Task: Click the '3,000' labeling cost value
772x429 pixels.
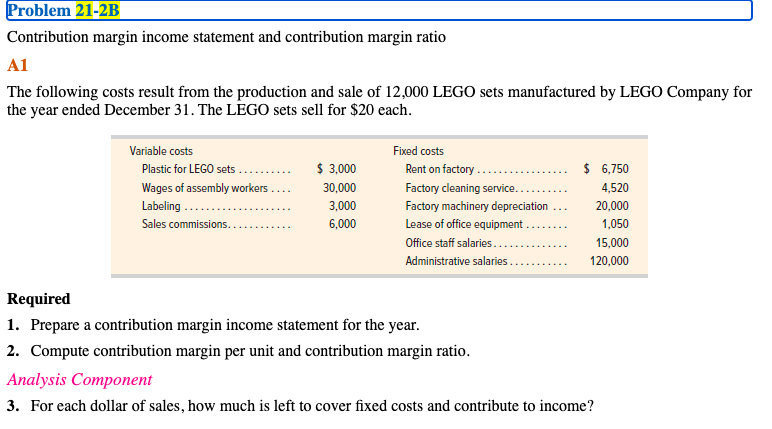Action: [x=343, y=206]
